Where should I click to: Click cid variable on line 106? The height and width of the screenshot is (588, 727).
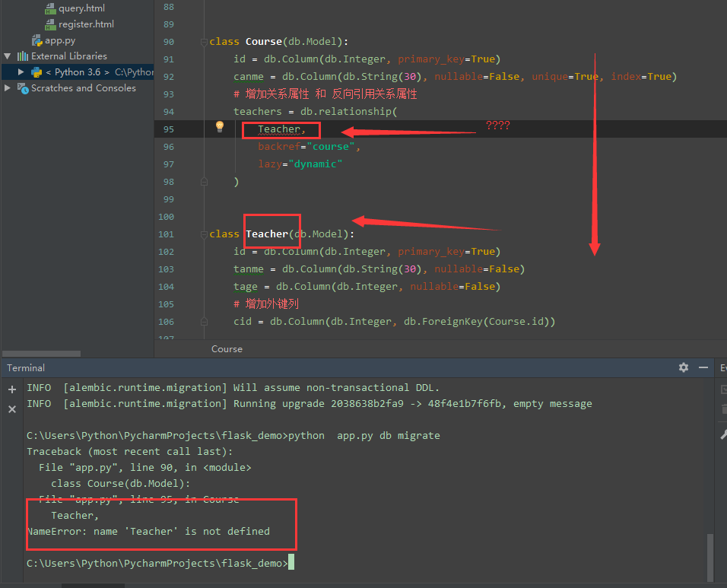coord(243,321)
